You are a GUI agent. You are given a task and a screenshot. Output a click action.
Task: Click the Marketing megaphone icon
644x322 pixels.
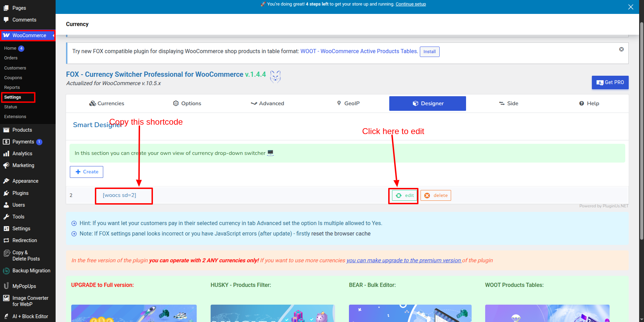click(x=6, y=165)
